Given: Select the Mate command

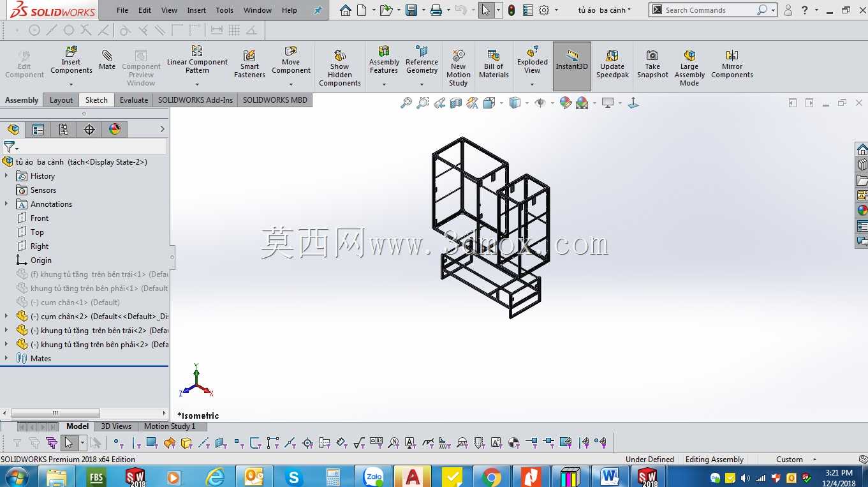Looking at the screenshot, I should (107, 59).
